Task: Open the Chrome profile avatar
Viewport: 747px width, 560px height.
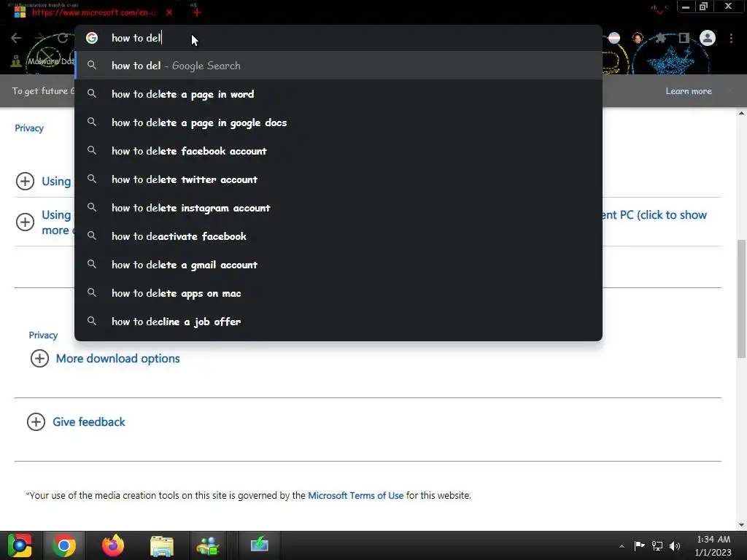Action: coord(708,38)
